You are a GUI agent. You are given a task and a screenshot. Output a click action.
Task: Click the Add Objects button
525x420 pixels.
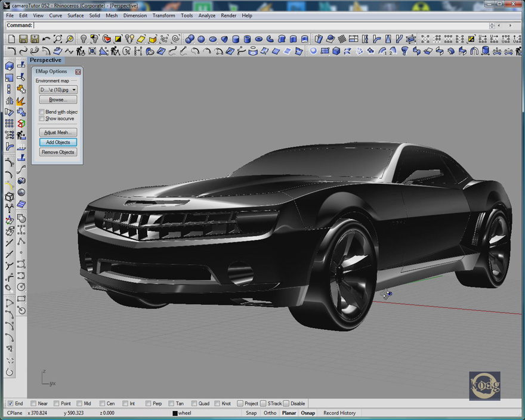tap(58, 142)
